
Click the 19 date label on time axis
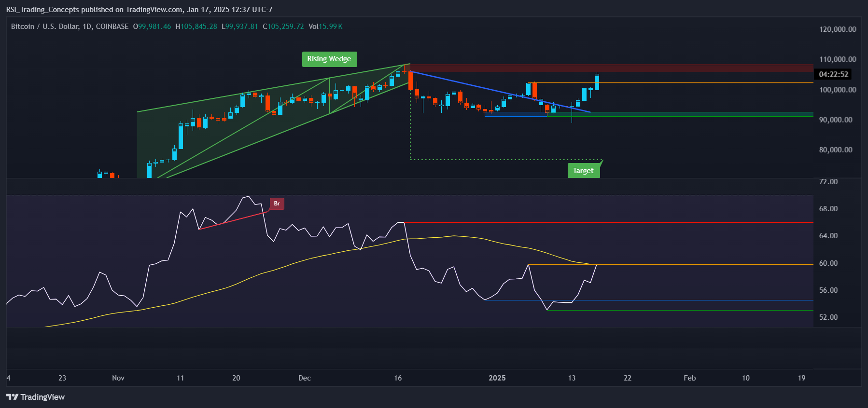(x=802, y=378)
